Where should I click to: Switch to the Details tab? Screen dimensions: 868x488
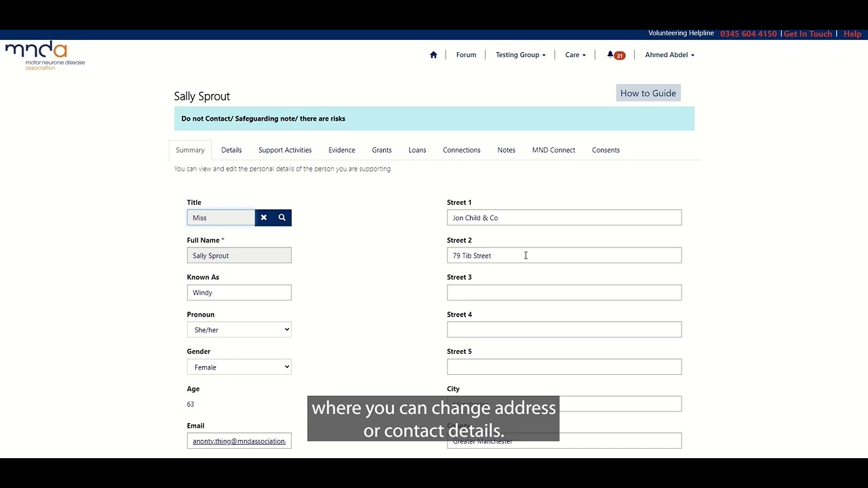tap(231, 150)
